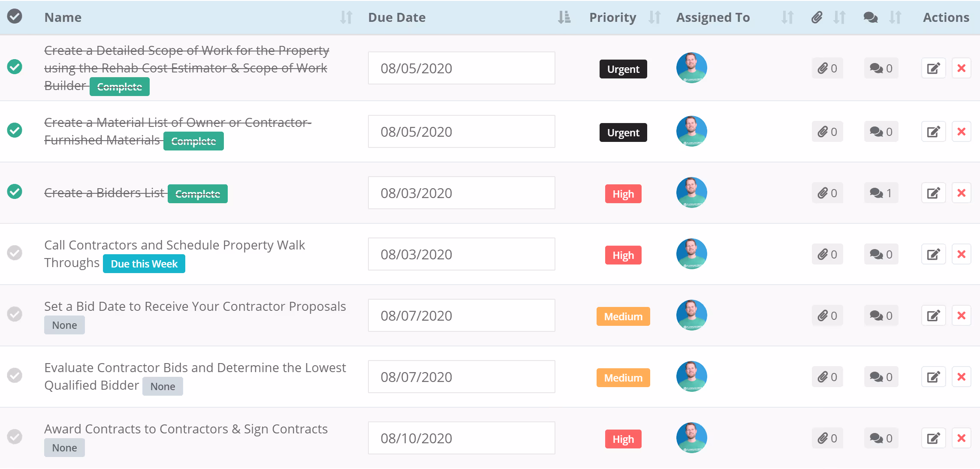The height and width of the screenshot is (469, 980).
Task: Click the High priority badge on 'Award Contracts'
Action: (x=623, y=439)
